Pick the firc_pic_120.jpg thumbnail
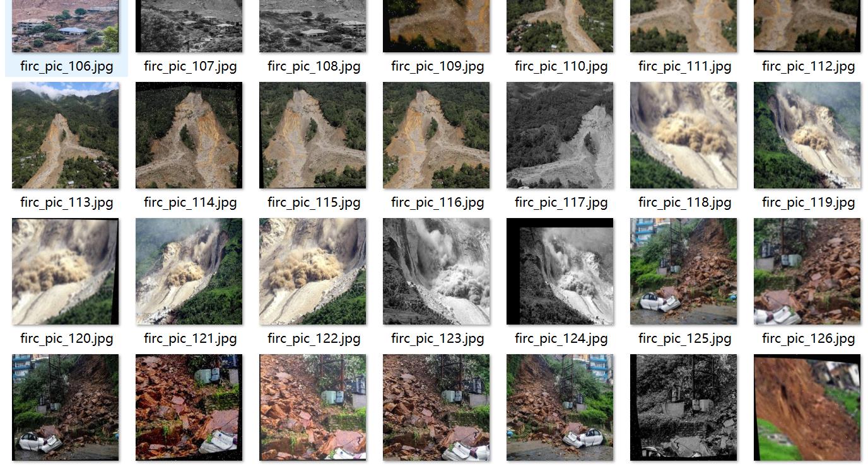This screenshot has height=467, width=868. pyautogui.click(x=66, y=272)
